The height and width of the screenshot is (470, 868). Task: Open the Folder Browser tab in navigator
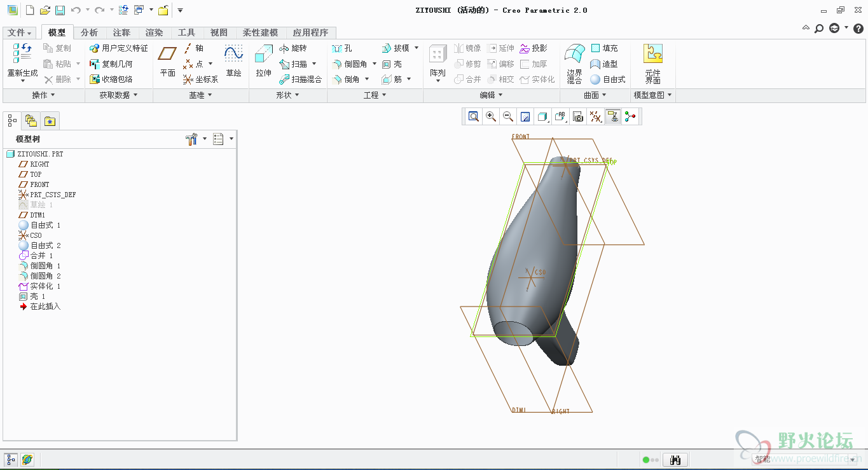coord(31,120)
